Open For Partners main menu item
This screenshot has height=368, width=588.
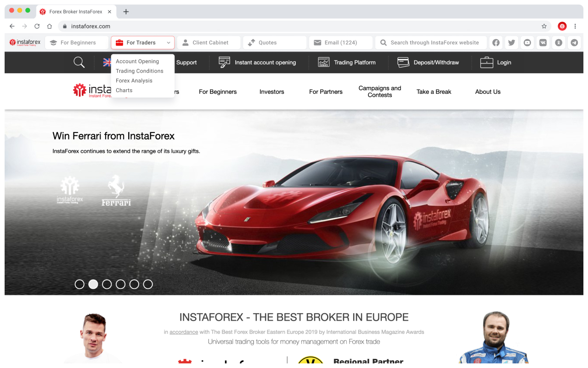[326, 92]
